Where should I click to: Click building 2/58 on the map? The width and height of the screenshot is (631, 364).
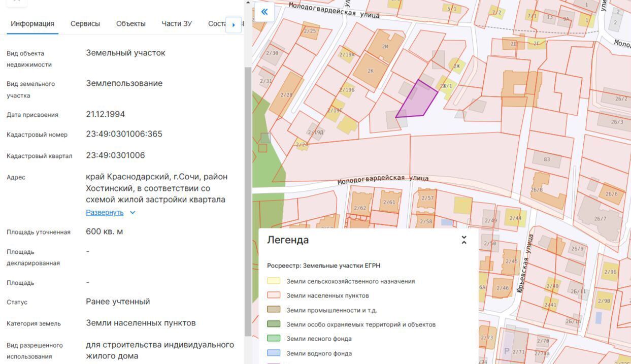[x=426, y=221]
